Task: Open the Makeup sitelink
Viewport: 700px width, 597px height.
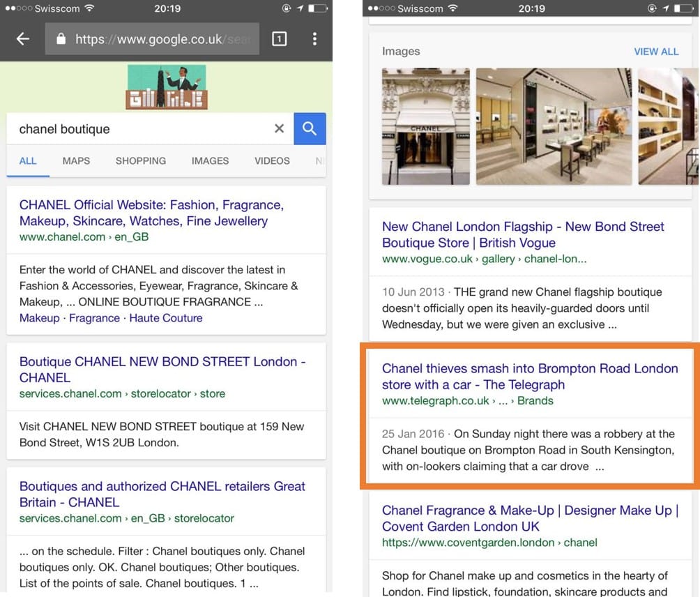Action: pos(39,318)
